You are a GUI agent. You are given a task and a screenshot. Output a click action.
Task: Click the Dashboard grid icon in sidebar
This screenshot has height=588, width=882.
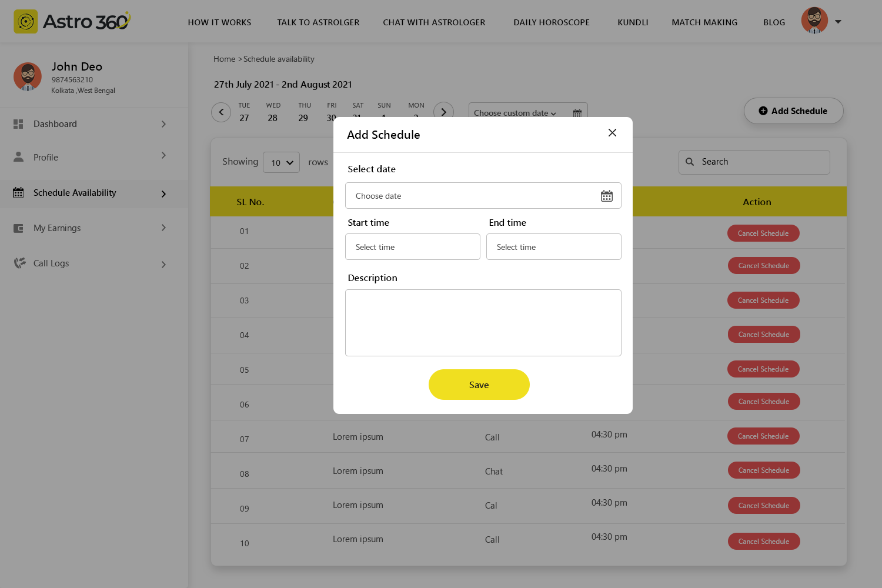coord(18,124)
